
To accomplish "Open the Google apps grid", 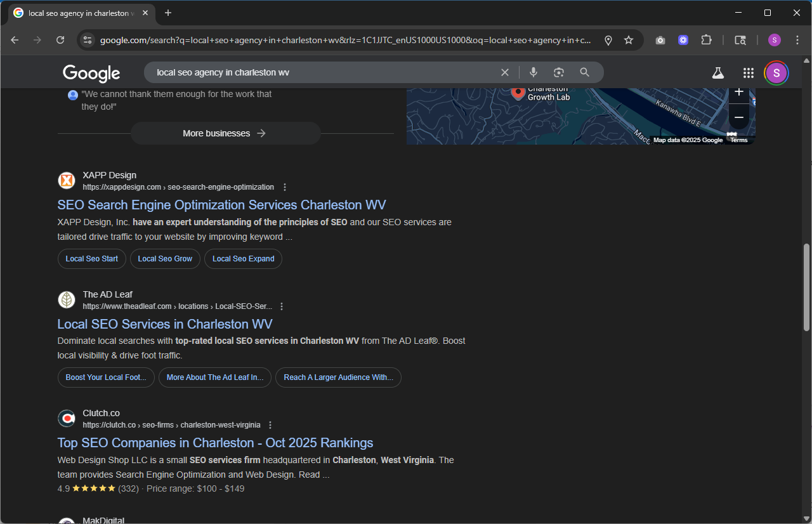I will click(749, 73).
